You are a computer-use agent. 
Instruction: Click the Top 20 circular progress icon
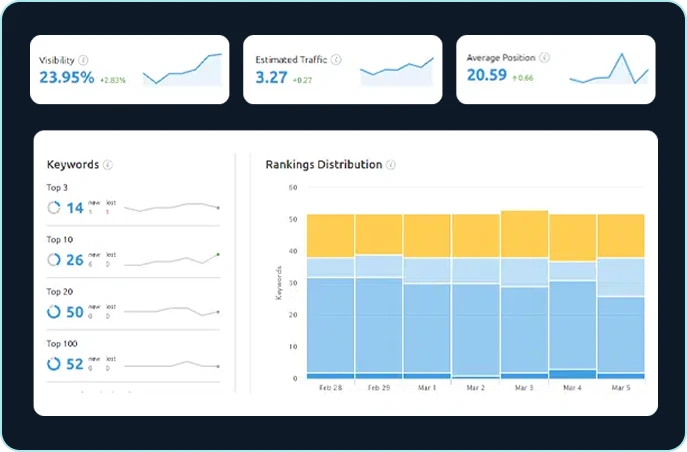pyautogui.click(x=54, y=312)
